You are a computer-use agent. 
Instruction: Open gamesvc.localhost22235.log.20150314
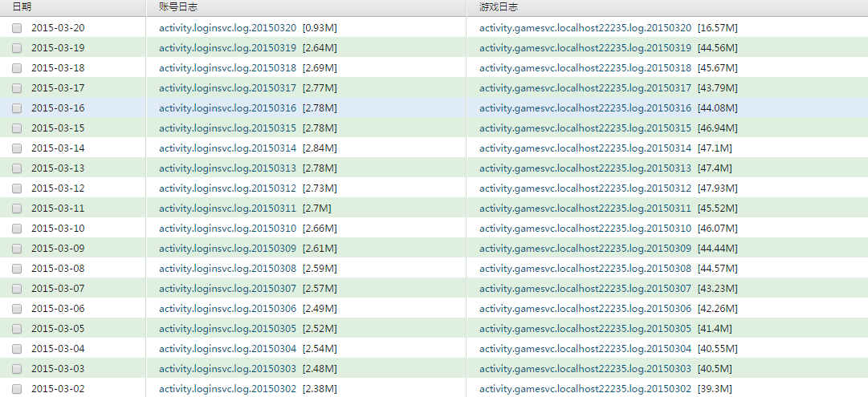click(x=585, y=148)
